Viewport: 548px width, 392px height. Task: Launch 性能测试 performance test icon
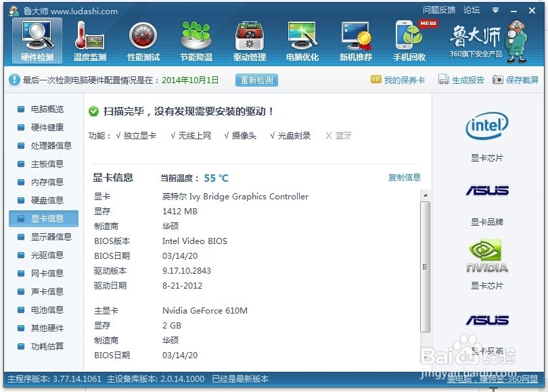pos(143,41)
